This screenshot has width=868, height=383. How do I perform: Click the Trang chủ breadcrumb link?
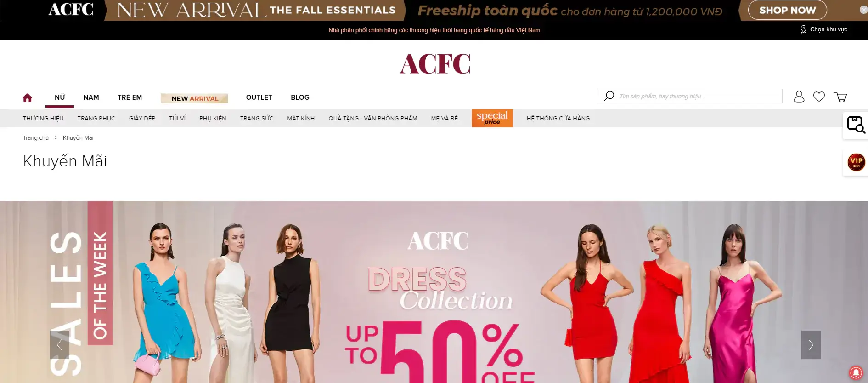tap(36, 138)
